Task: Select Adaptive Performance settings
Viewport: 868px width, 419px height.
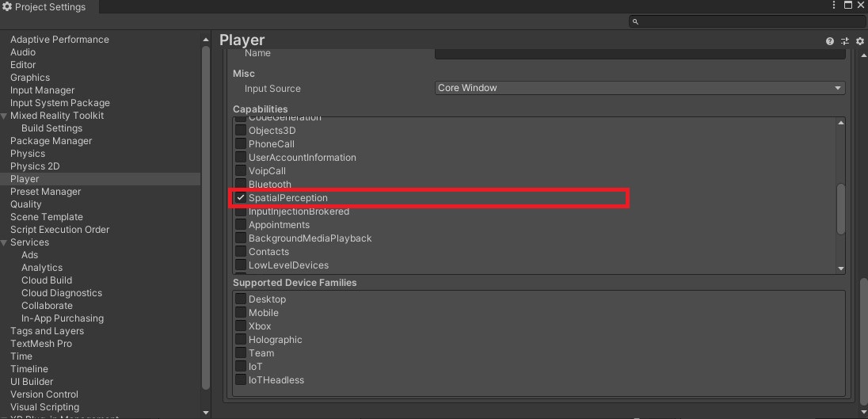Action: (59, 40)
